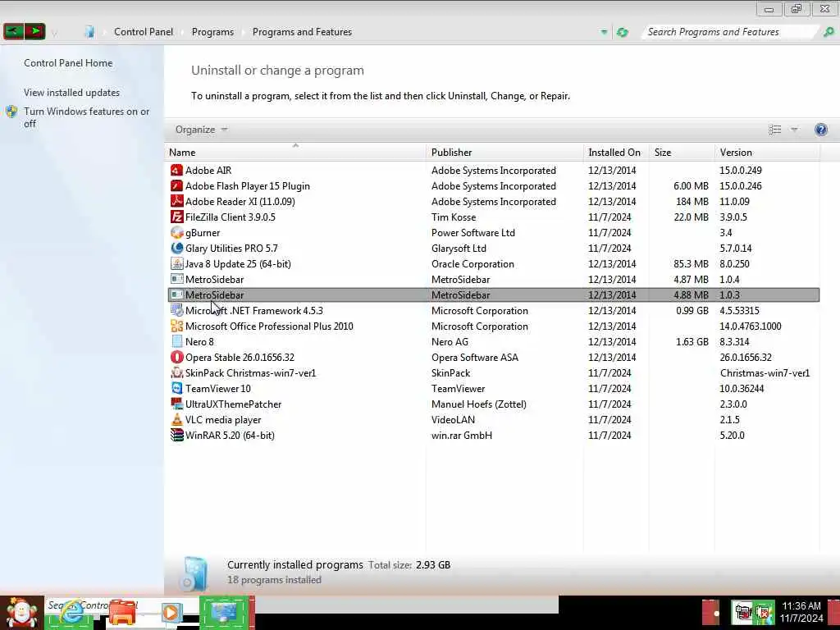The image size is (840, 630).
Task: Select the highlighted MetroSidebar 1.0.3 row
Action: pyautogui.click(x=493, y=294)
